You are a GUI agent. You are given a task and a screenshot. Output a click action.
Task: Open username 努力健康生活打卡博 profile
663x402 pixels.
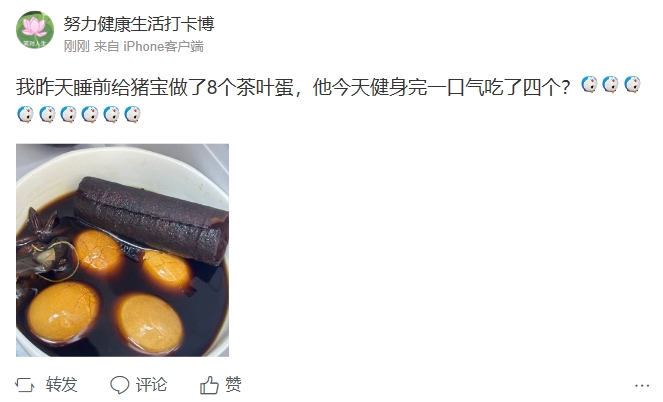pos(139,24)
